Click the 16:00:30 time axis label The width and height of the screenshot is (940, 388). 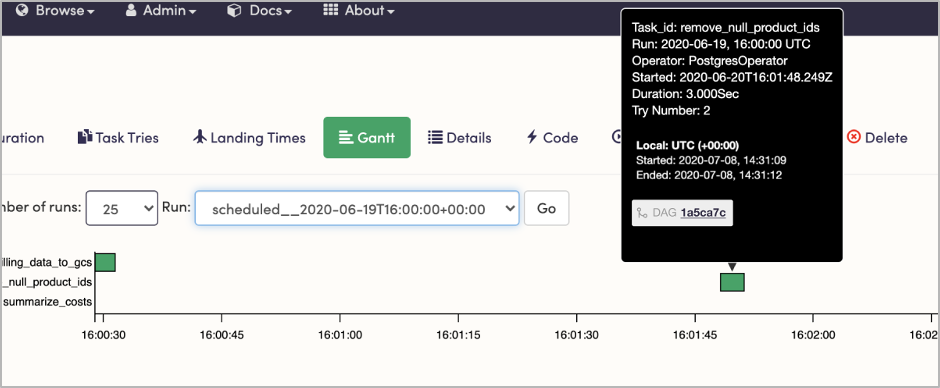click(x=103, y=336)
